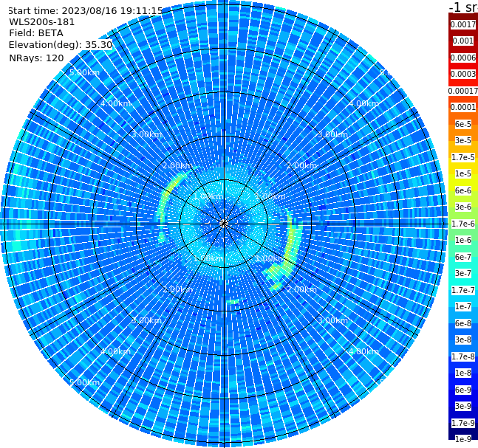The width and height of the screenshot is (478, 448).
Task: Click the 1e-9 colorbar bottom label
Action: (x=463, y=439)
